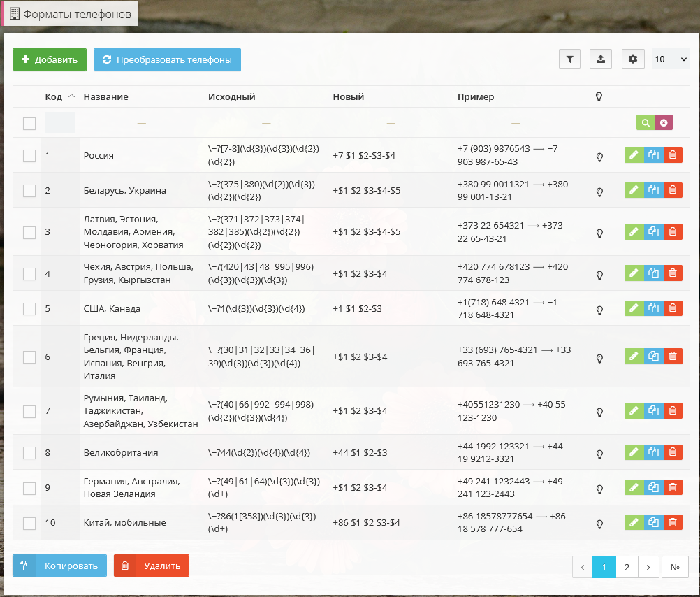Screen dimensions: 700x597
Task: Click the green search icon in filter row
Action: pos(646,123)
